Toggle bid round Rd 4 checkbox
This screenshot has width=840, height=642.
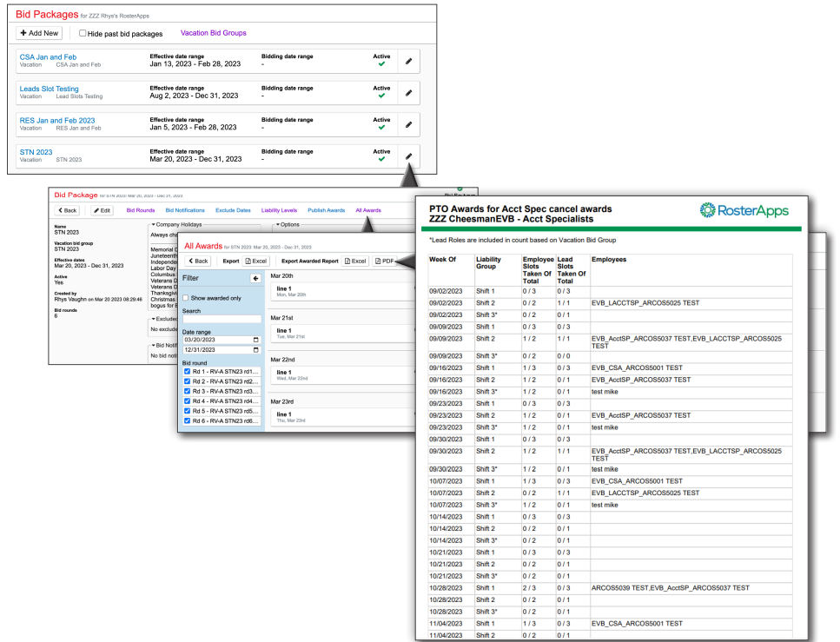pos(187,400)
